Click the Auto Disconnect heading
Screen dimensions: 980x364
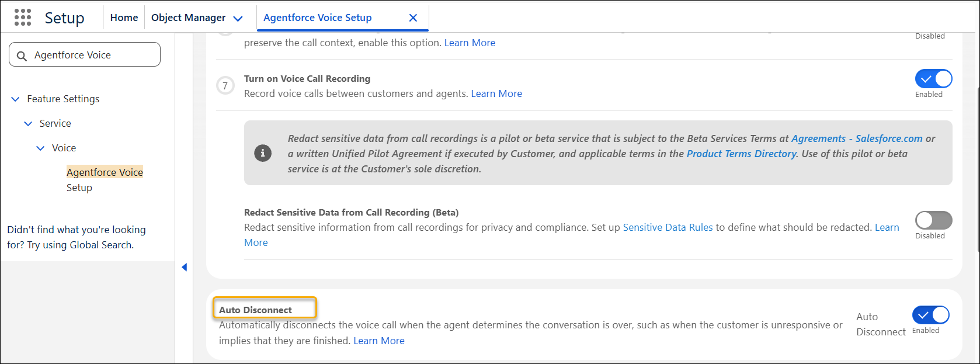point(255,310)
